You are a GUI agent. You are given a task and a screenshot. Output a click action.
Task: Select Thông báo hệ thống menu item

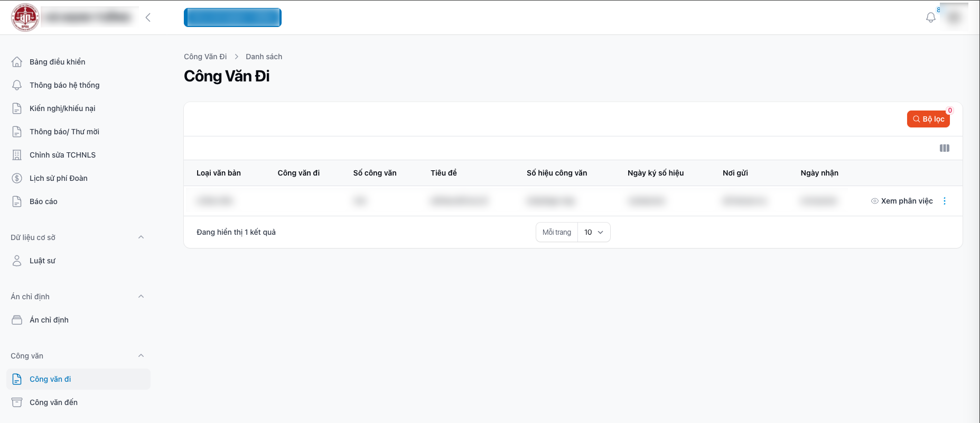64,85
